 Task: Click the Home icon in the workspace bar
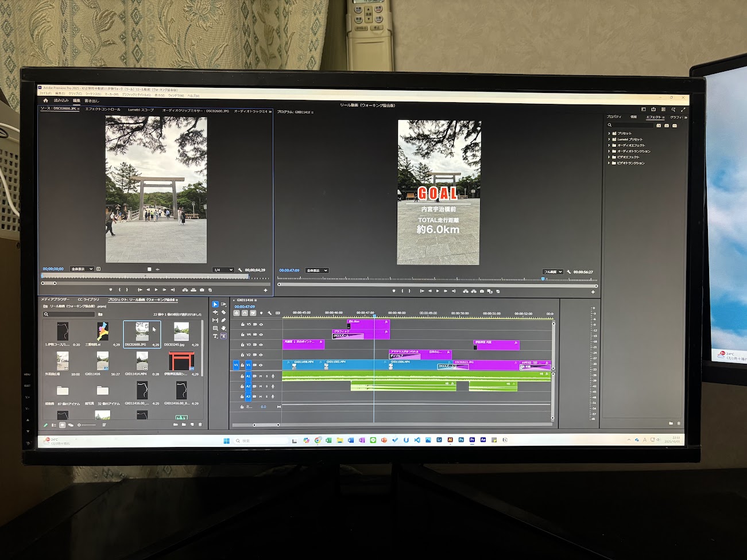45,100
